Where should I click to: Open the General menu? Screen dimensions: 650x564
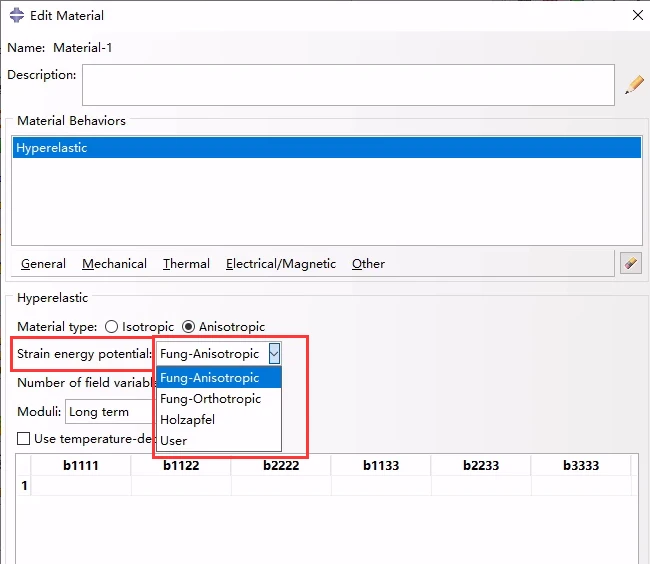[43, 264]
